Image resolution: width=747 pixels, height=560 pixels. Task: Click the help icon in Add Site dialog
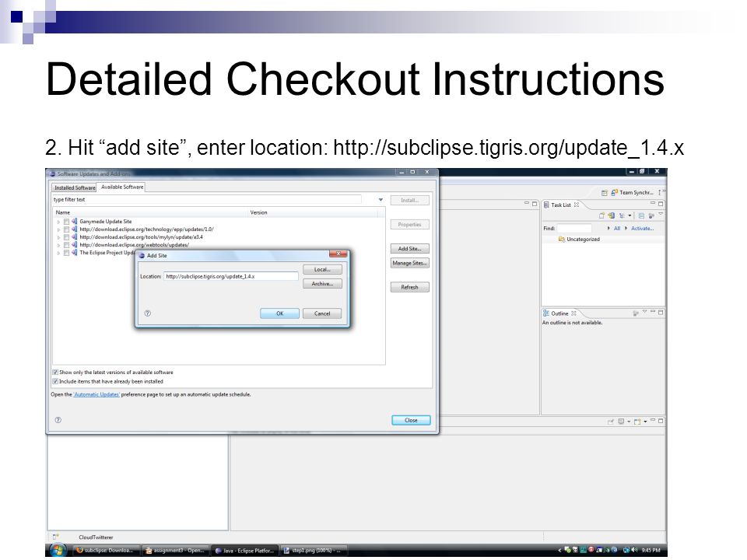(148, 313)
